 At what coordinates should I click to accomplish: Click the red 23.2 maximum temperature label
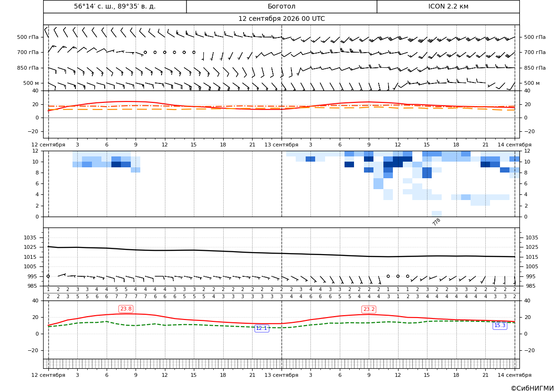click(x=369, y=310)
